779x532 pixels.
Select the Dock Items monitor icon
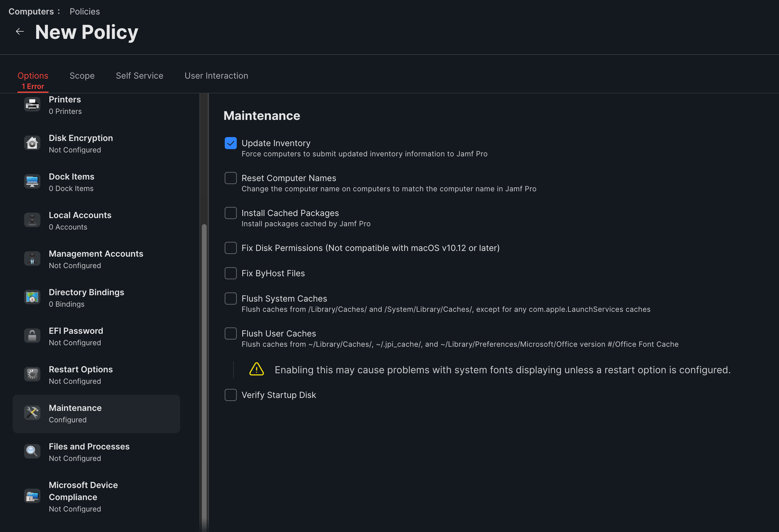pyautogui.click(x=32, y=182)
